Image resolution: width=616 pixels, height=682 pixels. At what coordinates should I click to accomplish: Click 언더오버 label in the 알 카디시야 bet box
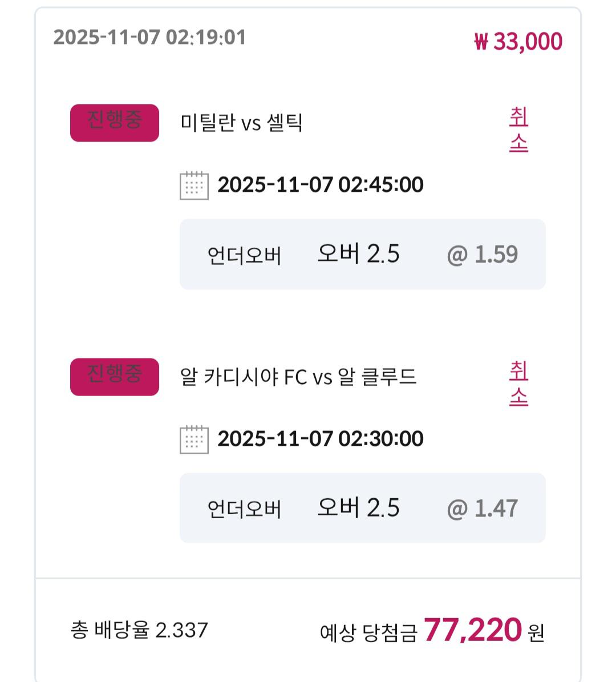click(244, 509)
